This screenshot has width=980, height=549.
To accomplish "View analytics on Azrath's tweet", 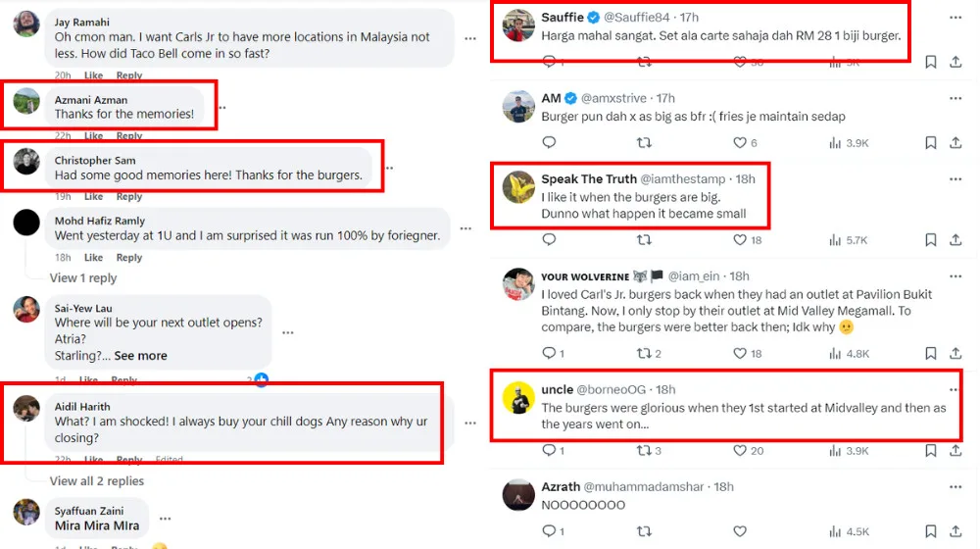I will [x=836, y=532].
